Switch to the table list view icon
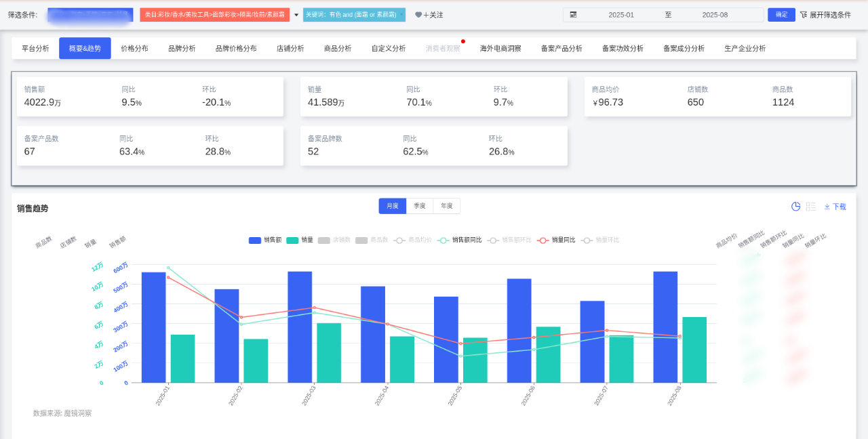The image size is (868, 439). click(x=811, y=207)
